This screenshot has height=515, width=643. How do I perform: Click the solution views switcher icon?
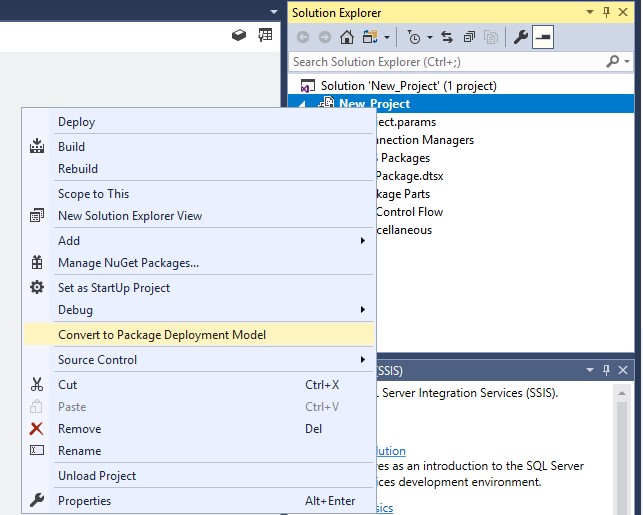[372, 38]
